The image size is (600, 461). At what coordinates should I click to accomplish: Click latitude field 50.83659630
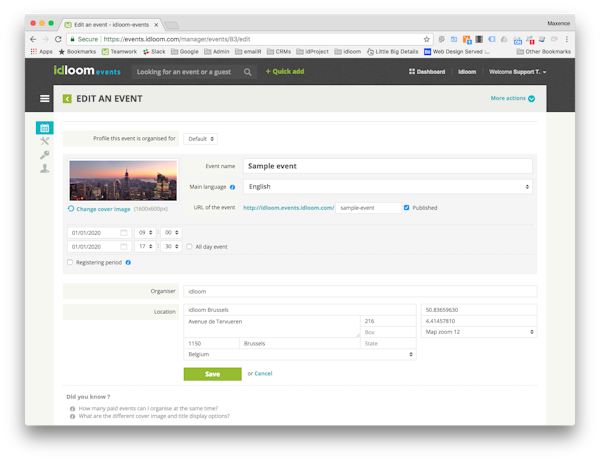point(479,310)
